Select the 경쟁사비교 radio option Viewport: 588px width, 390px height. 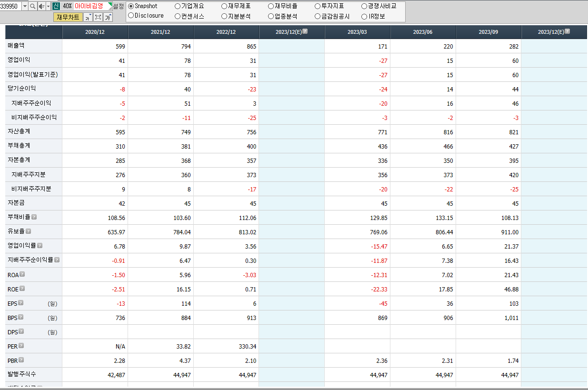tap(364, 6)
